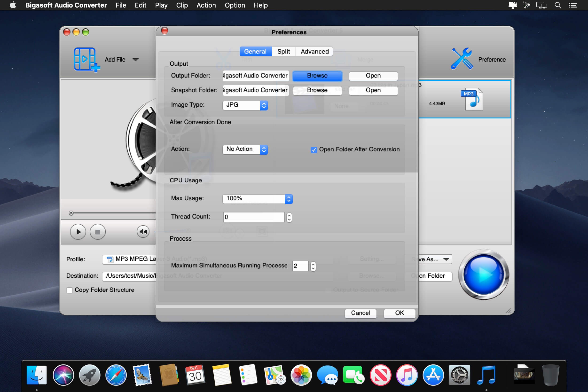
Task: Switch to the General tab
Action: pos(255,51)
